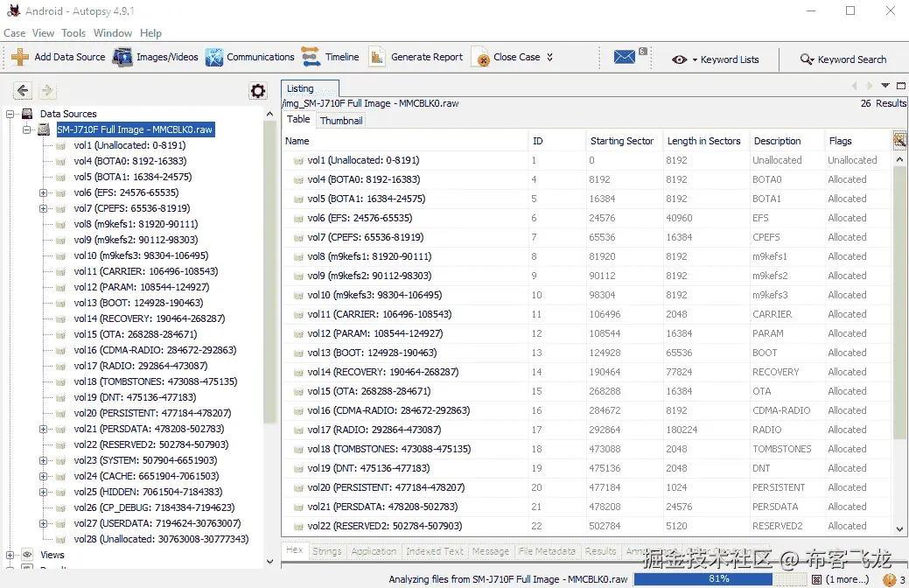Collapse the SM-J710F Full Image node
The height and width of the screenshot is (588, 909).
[x=26, y=129]
